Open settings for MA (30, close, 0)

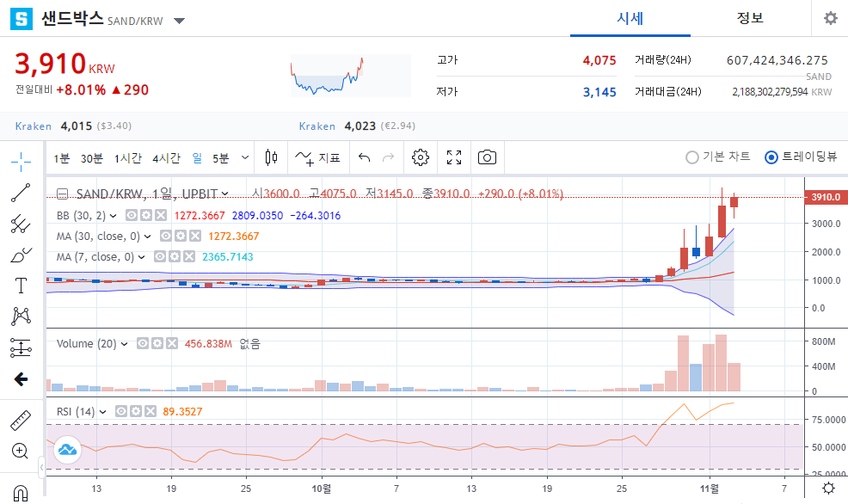tap(181, 236)
